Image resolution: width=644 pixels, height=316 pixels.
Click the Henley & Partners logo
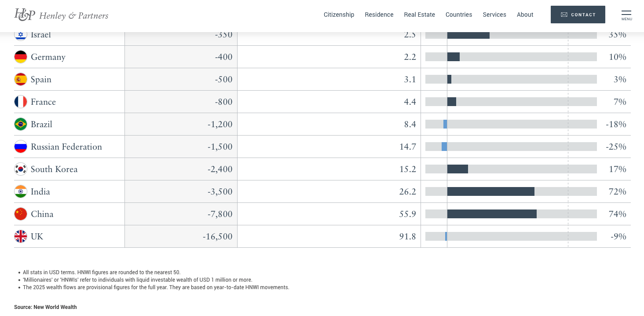[x=61, y=15]
